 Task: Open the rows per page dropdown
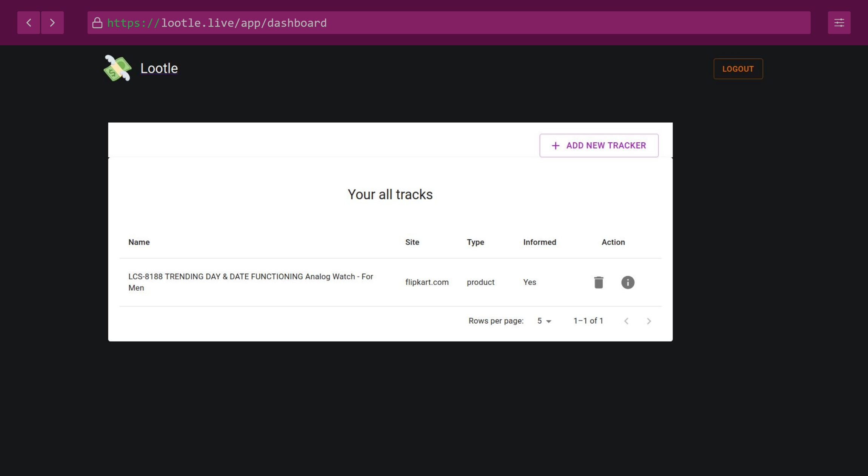click(544, 321)
